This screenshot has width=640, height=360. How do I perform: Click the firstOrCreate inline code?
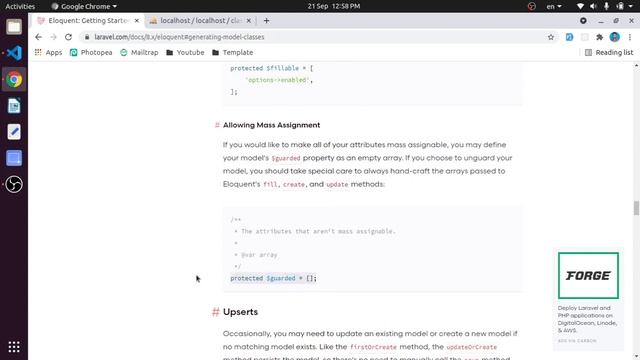[x=373, y=347]
